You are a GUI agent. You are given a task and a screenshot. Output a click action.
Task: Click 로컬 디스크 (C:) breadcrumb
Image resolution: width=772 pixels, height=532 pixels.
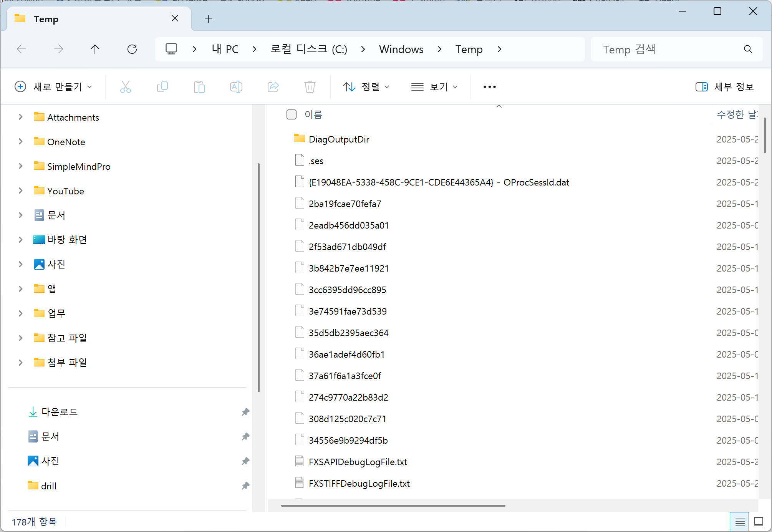309,49
